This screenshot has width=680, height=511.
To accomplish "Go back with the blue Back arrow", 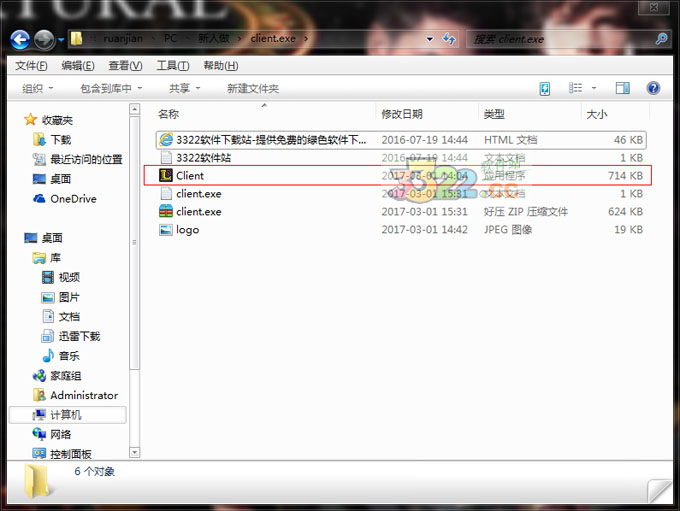I will point(20,39).
